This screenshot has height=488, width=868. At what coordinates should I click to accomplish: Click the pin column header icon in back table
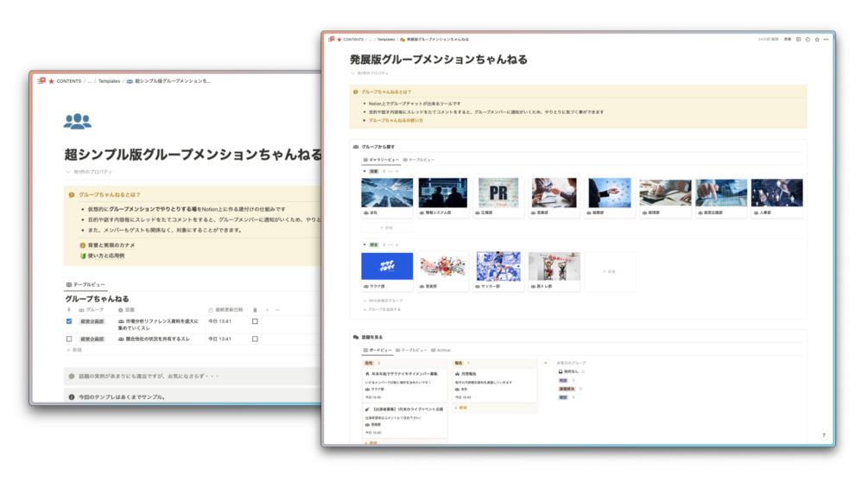pyautogui.click(x=69, y=310)
